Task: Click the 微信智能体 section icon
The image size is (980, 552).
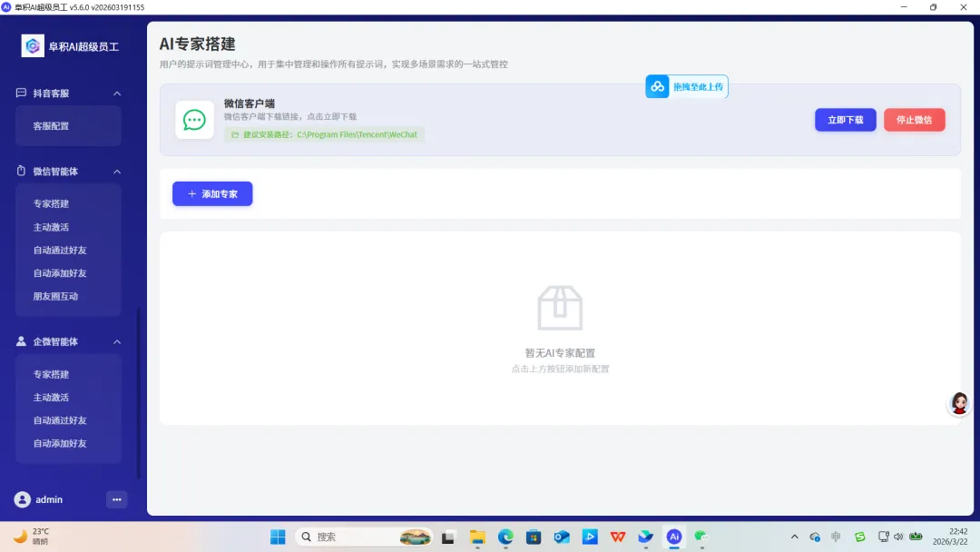Action: coord(21,171)
